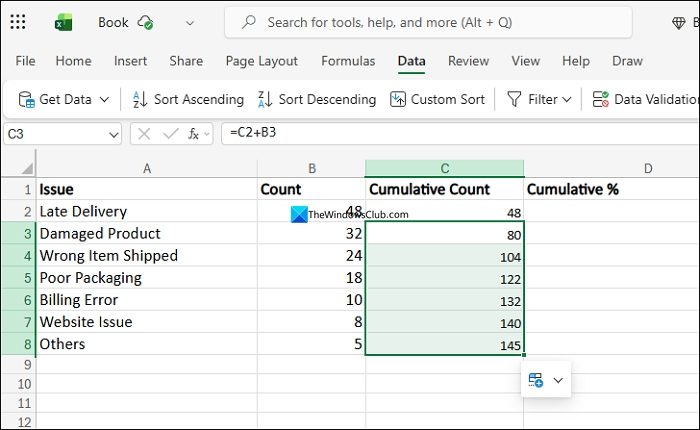Click the Sort Descending Z-A icon

pyautogui.click(x=265, y=99)
